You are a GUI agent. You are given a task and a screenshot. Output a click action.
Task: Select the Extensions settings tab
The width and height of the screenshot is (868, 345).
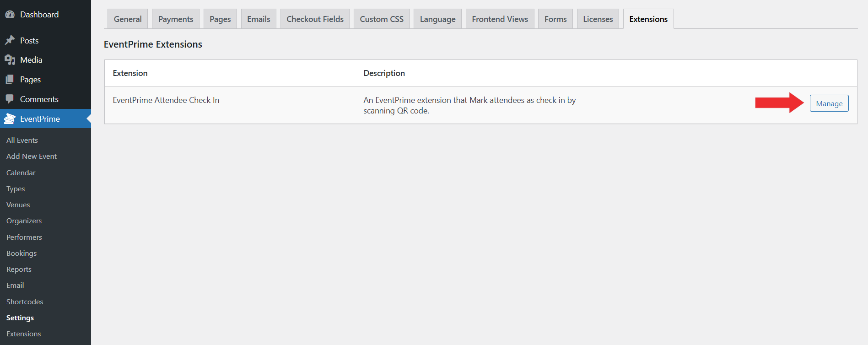click(x=648, y=19)
